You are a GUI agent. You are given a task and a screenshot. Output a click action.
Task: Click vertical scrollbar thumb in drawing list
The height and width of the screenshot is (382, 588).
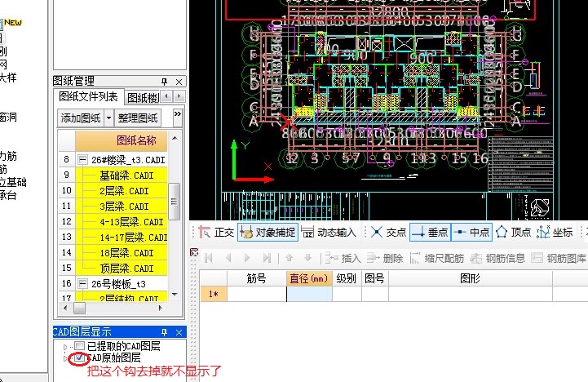(174, 202)
